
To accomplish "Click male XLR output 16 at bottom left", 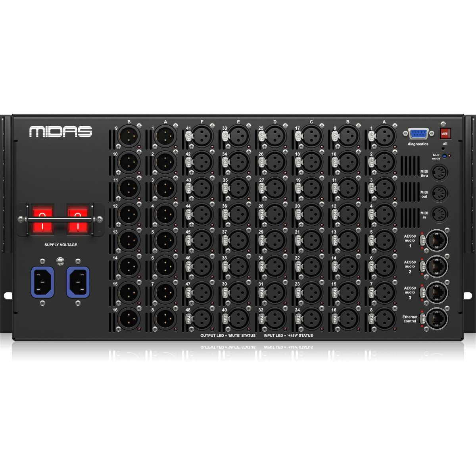I will click(129, 318).
